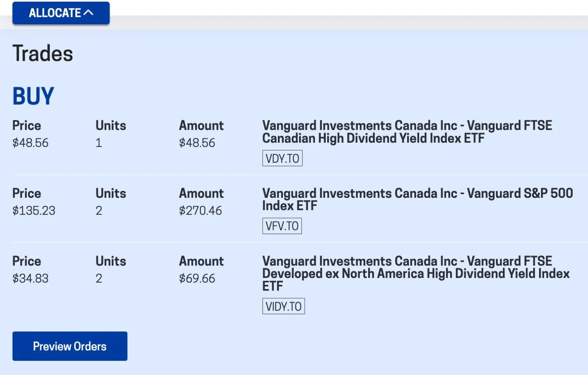Open Vanguard FTSE Canadian High Dividend ETF name
This screenshot has height=375, width=588.
pyautogui.click(x=407, y=132)
